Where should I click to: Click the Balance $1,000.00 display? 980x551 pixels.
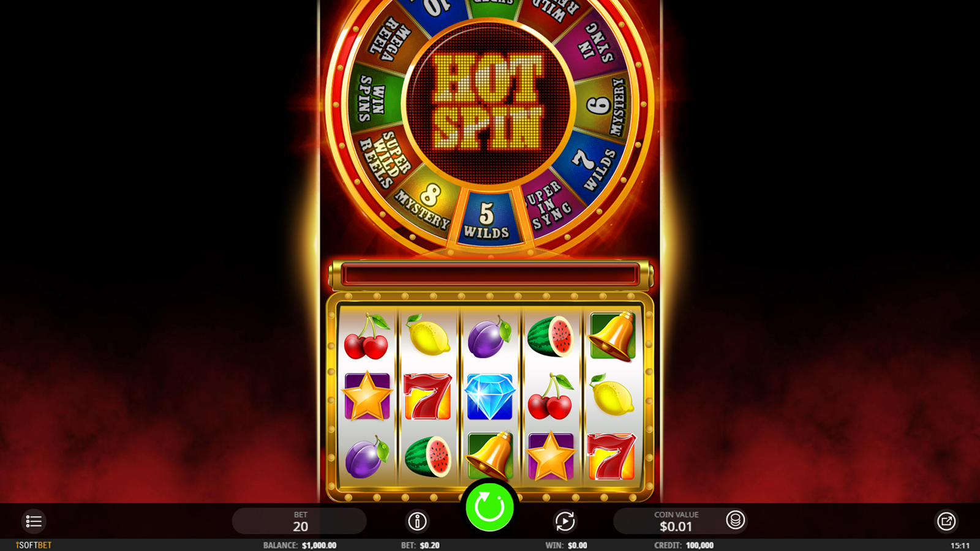pos(300,545)
